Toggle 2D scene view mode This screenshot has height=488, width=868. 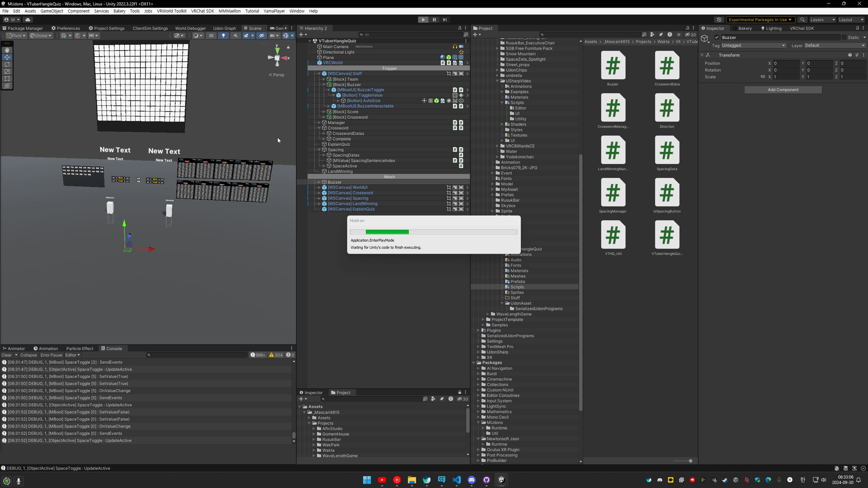click(x=211, y=36)
